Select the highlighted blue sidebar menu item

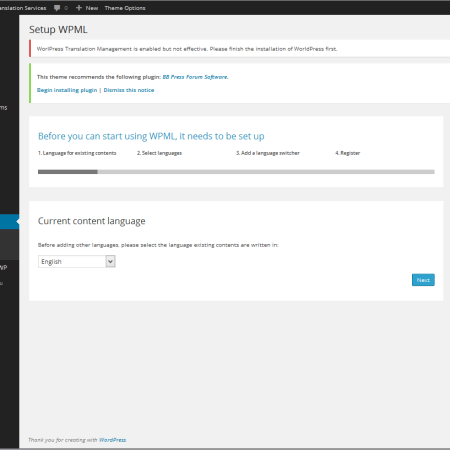[x=9, y=222]
